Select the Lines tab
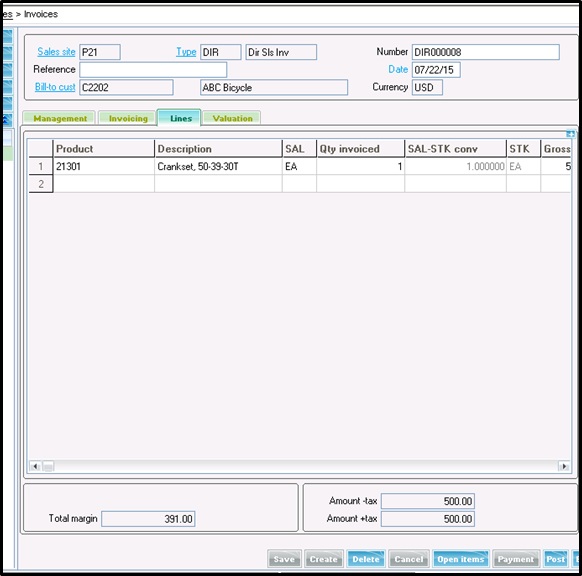 [180, 118]
